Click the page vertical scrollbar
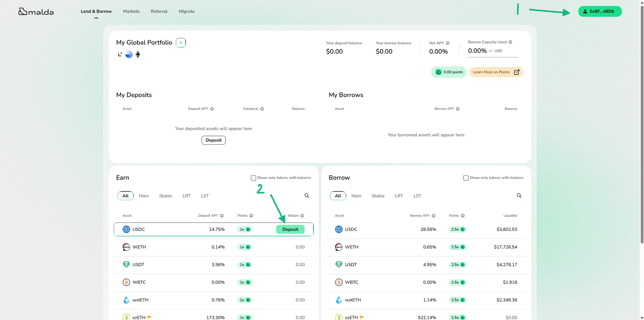Viewport: 644px width, 320px height. tap(642, 125)
